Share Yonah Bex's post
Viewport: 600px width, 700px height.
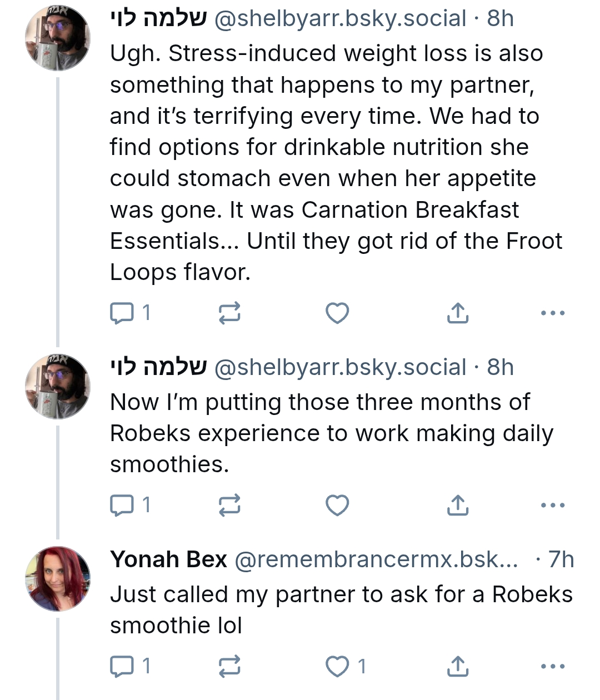[x=458, y=666]
